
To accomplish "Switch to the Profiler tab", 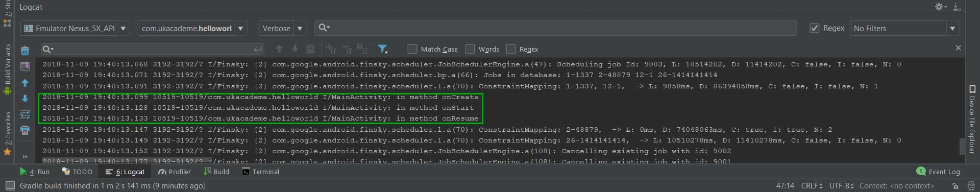I will [175, 172].
